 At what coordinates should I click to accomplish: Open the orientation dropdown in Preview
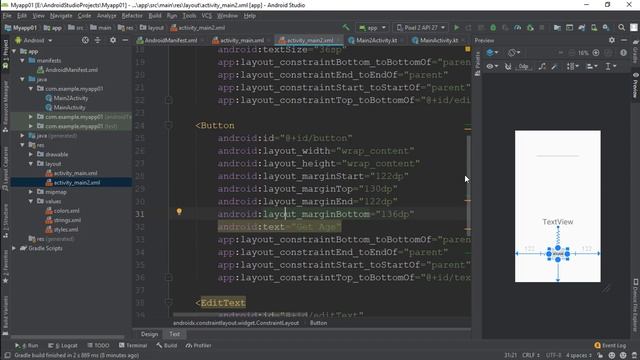coord(514,53)
